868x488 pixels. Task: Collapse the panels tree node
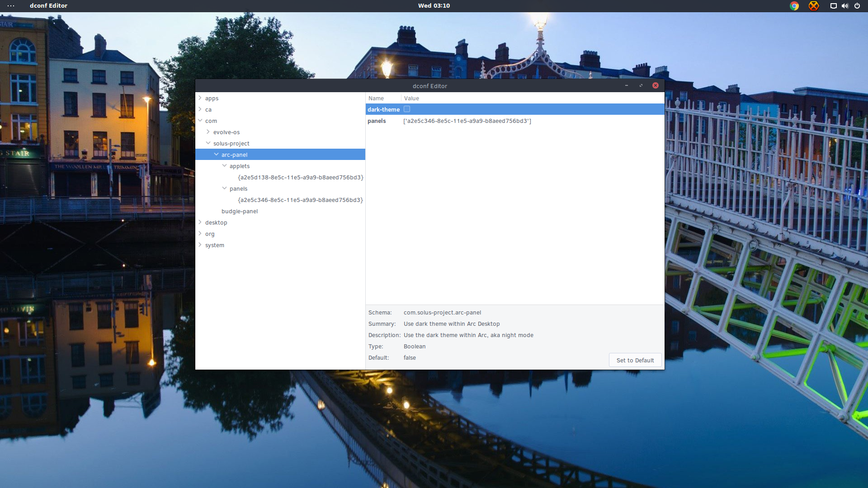coord(224,188)
